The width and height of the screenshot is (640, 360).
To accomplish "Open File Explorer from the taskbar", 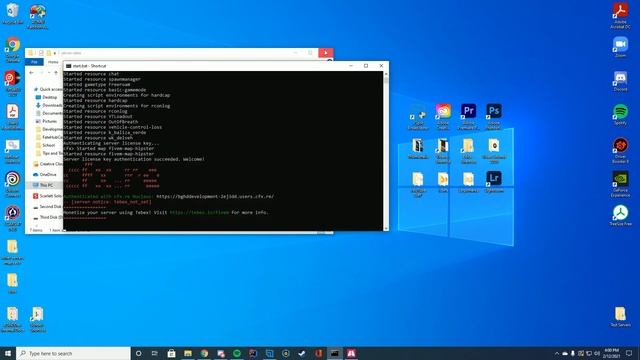I will click(188, 353).
